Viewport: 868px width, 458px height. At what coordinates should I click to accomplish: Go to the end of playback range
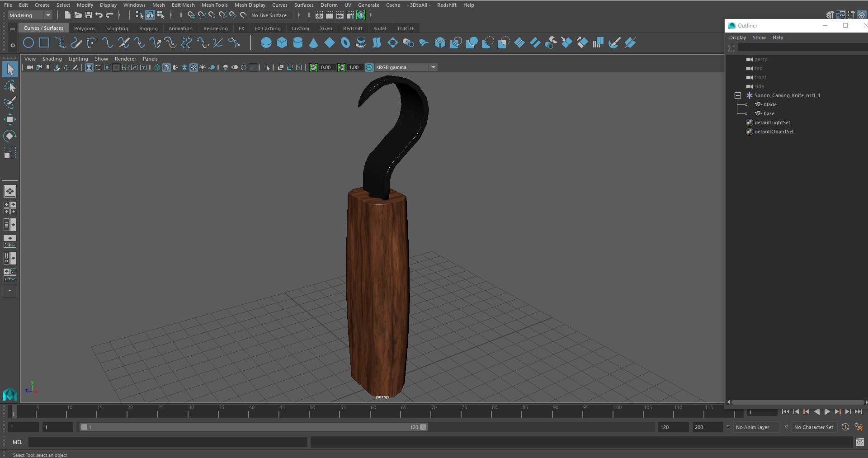point(858,411)
